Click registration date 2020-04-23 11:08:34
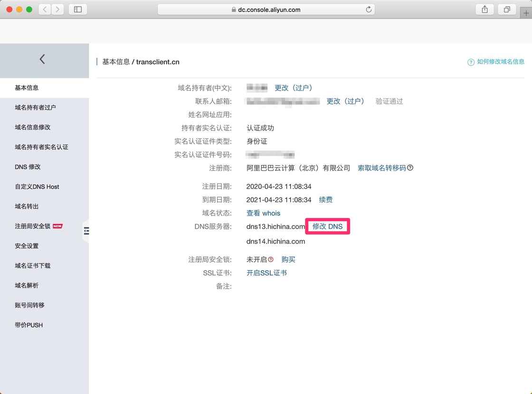The width and height of the screenshot is (532, 394). tap(279, 187)
